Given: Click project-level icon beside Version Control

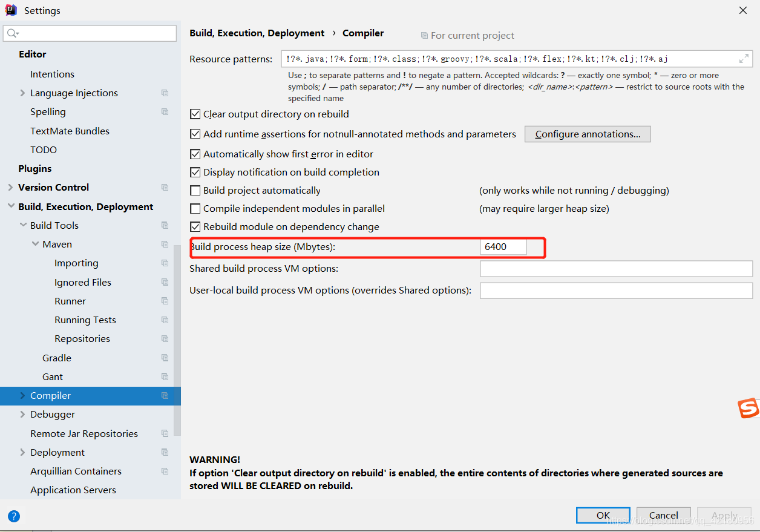Looking at the screenshot, I should point(165,188).
